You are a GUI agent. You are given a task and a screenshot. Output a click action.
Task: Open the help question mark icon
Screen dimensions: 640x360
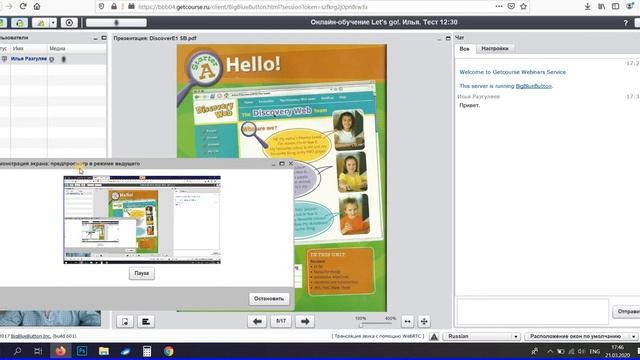coord(625,23)
